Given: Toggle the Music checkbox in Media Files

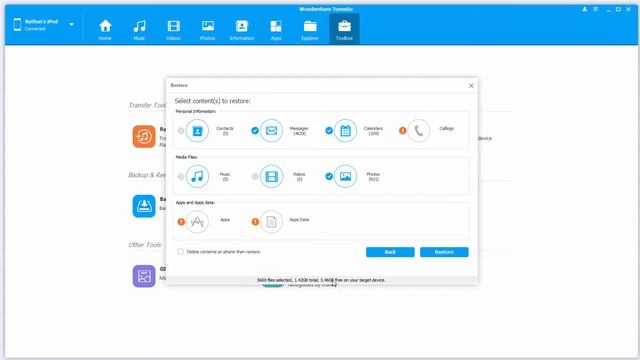Looking at the screenshot, I should (181, 176).
